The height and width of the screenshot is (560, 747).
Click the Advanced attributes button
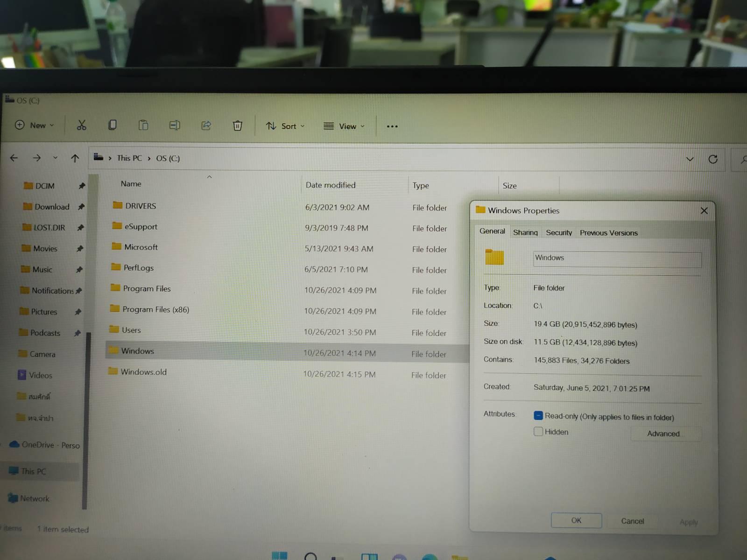[x=666, y=434]
